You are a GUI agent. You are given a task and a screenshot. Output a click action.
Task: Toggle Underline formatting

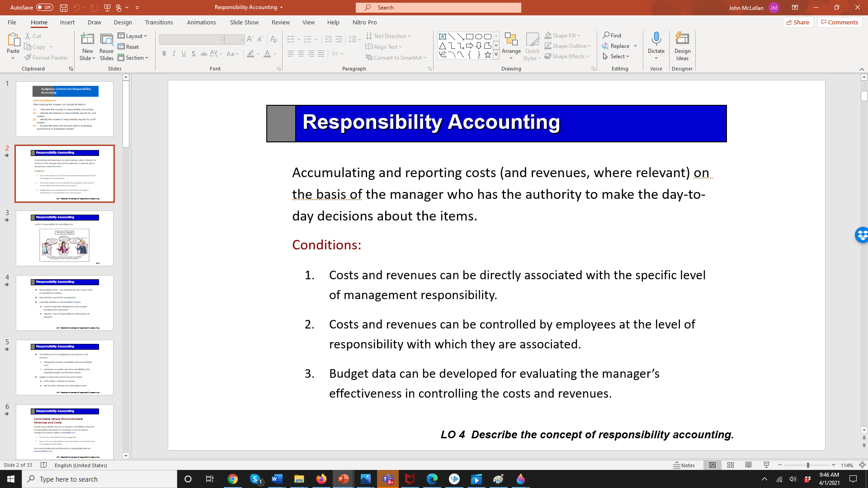click(184, 54)
